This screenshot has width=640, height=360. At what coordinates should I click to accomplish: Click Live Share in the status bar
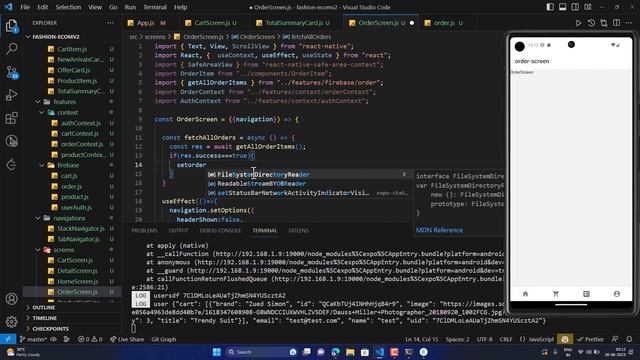coord(127,339)
